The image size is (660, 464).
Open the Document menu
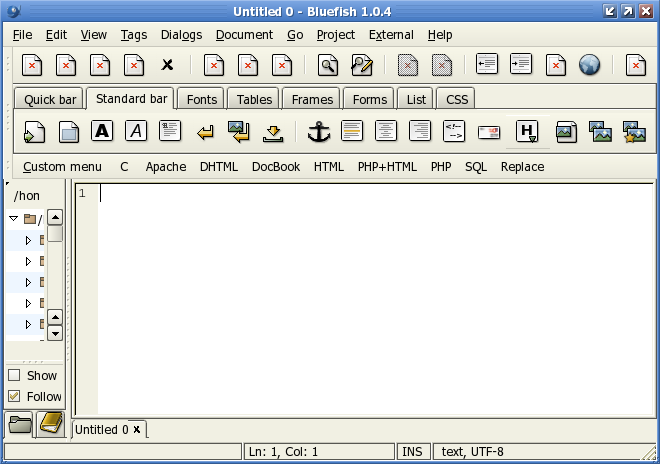pyautogui.click(x=244, y=35)
